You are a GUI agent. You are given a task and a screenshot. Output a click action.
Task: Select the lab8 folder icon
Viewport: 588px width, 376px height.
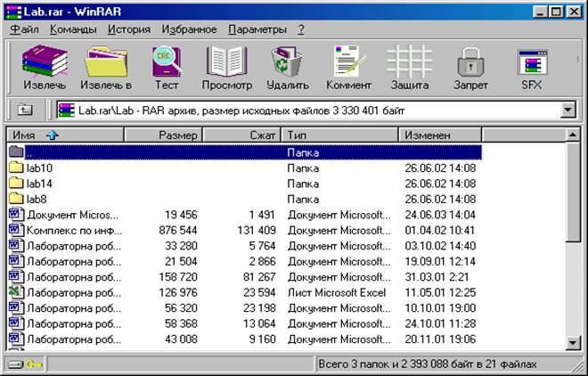click(16, 199)
